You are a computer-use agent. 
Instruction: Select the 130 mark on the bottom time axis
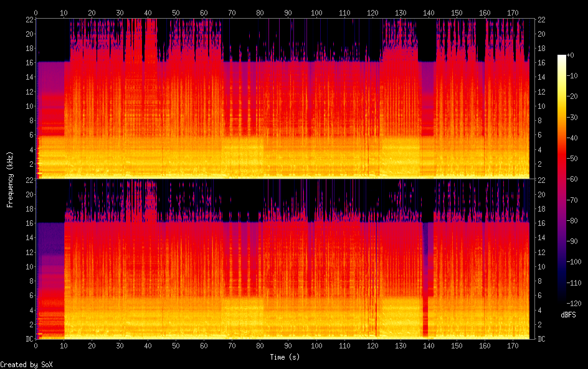[x=401, y=345]
